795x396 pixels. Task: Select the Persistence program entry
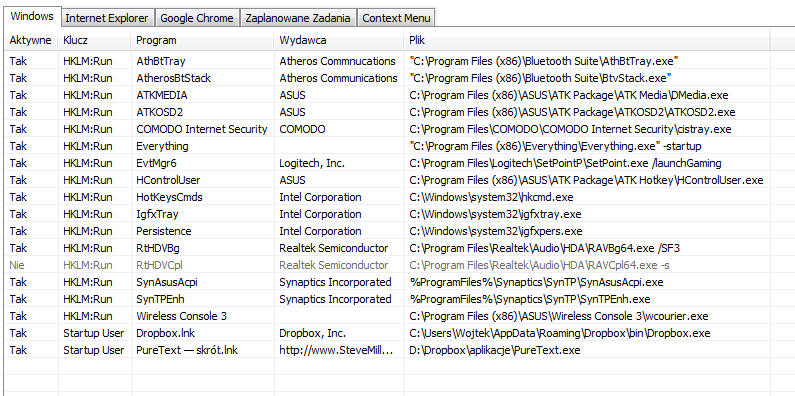point(164,231)
